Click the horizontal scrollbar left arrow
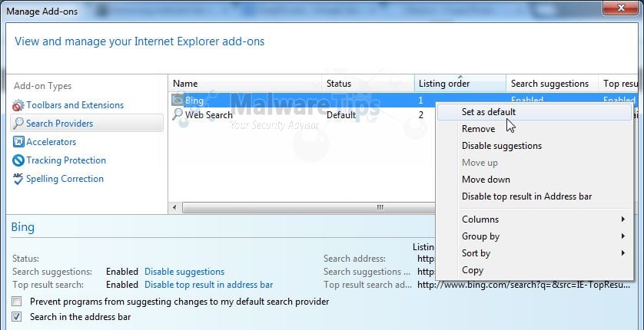This screenshot has width=644, height=330. tap(175, 207)
